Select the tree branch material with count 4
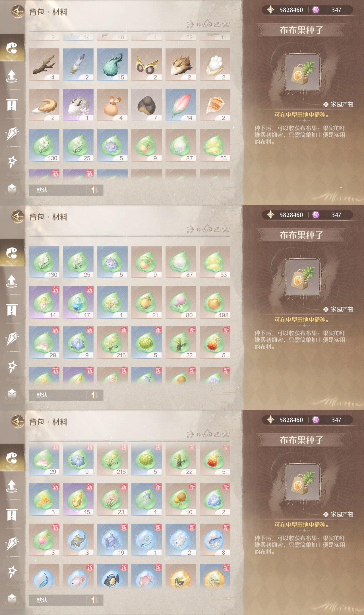 click(x=44, y=65)
